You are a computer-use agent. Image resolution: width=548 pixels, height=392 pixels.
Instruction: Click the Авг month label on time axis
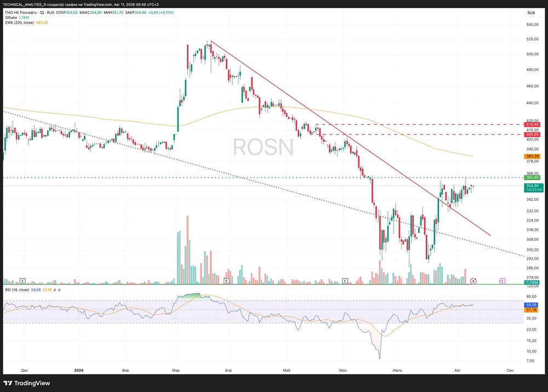tap(458, 370)
